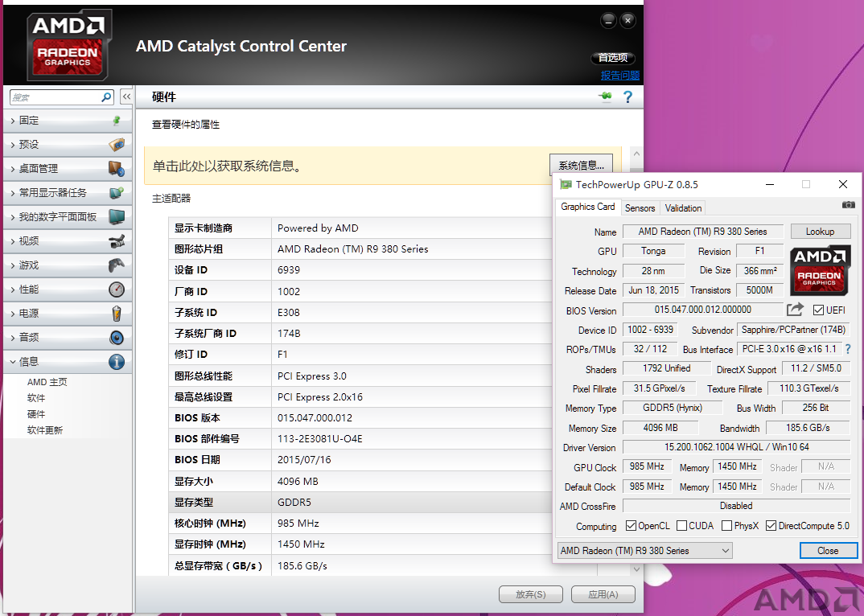
Task: Open the 报告问题 link
Action: [x=620, y=75]
